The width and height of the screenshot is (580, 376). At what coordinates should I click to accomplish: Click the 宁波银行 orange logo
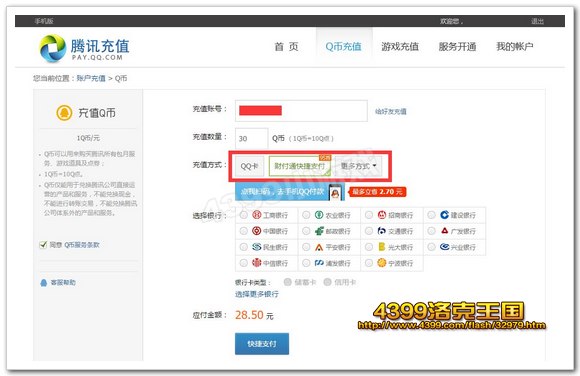pyautogui.click(x=382, y=263)
